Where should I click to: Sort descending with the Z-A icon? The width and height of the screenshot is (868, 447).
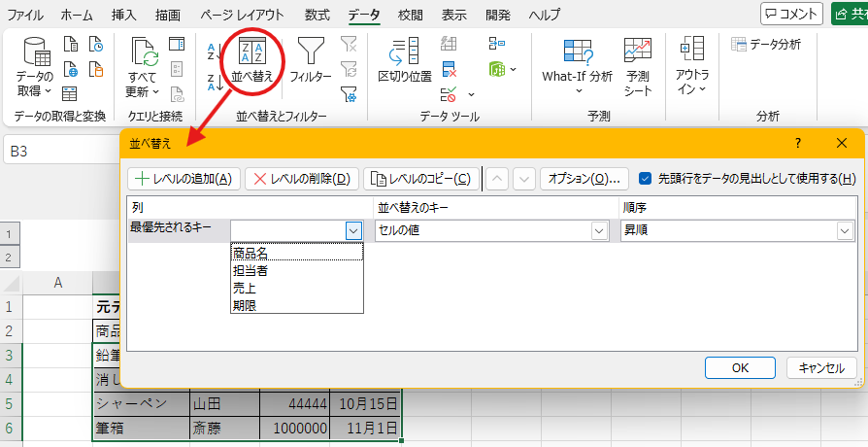[215, 83]
